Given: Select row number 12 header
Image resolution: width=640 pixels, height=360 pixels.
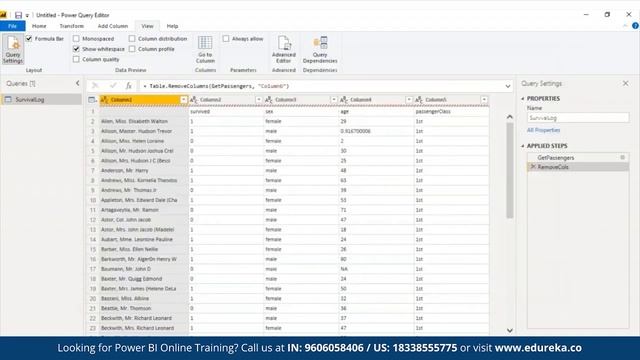Looking at the screenshot, I should pyautogui.click(x=93, y=220).
